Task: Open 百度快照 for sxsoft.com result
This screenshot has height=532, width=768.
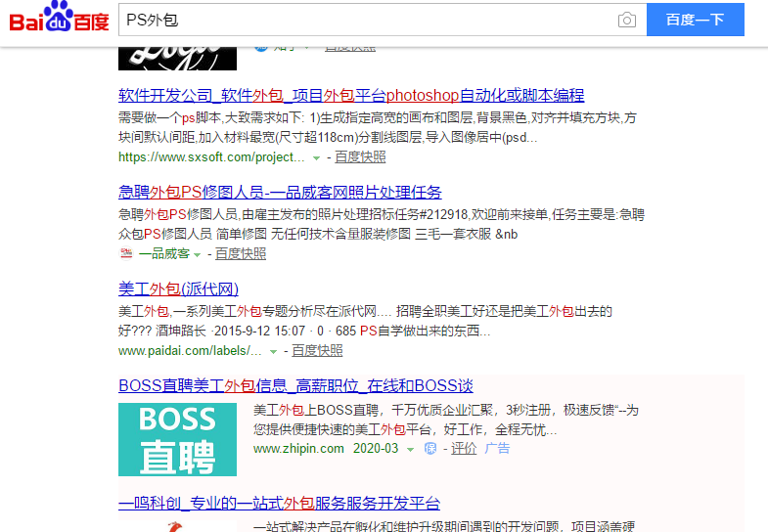Action: pyautogui.click(x=360, y=156)
